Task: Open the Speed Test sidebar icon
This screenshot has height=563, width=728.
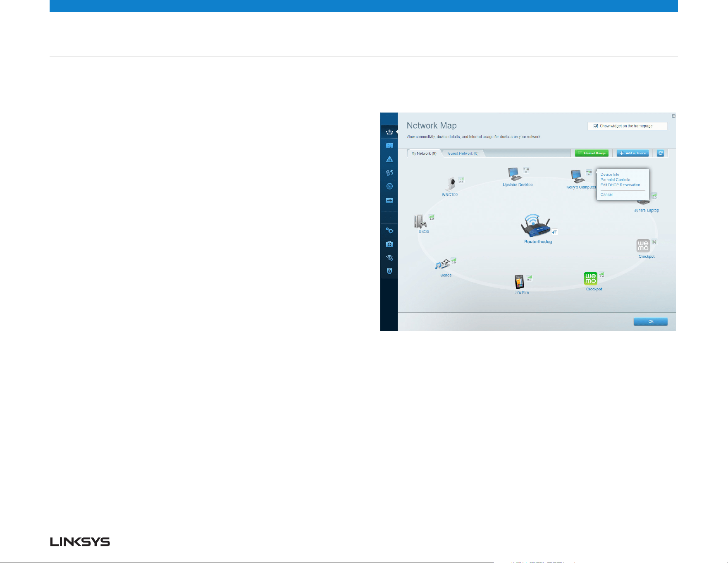Action: [389, 187]
